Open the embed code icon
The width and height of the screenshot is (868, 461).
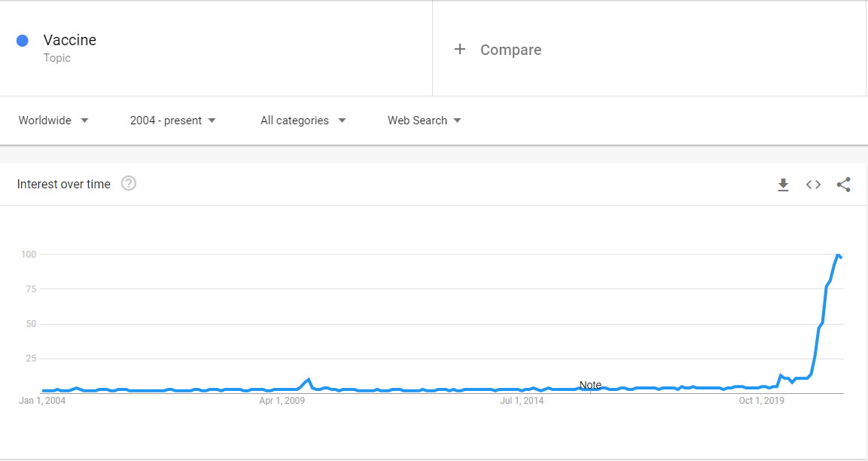coord(813,185)
